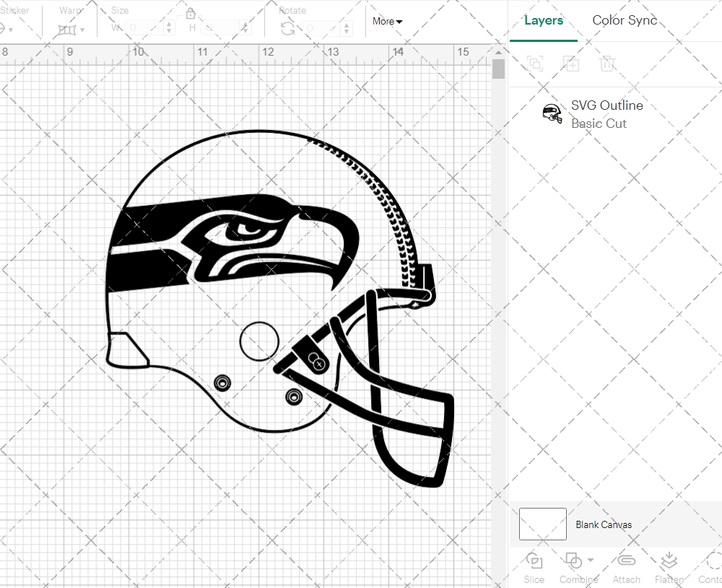Click the Rotate angle input field
The width and height of the screenshot is (722, 588).
coord(322,28)
